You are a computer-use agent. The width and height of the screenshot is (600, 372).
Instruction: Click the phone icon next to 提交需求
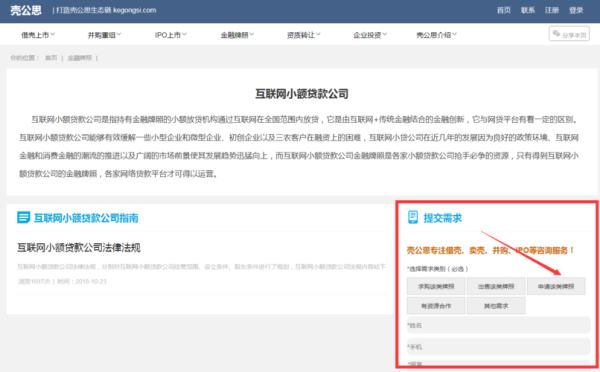point(413,217)
